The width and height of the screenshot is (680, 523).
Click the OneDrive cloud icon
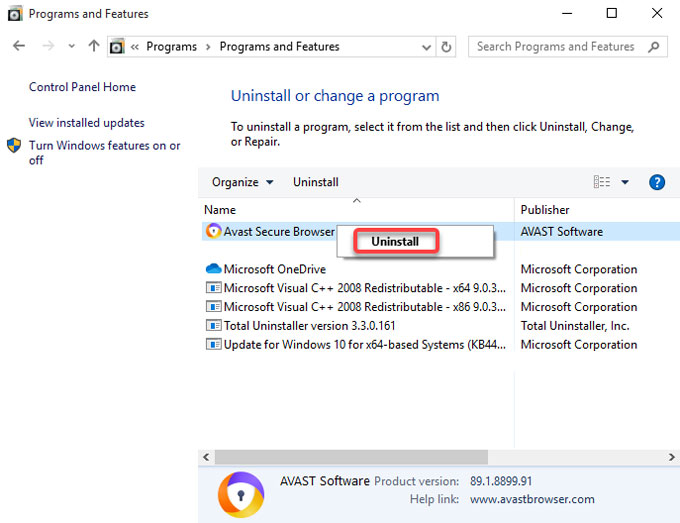coord(213,269)
